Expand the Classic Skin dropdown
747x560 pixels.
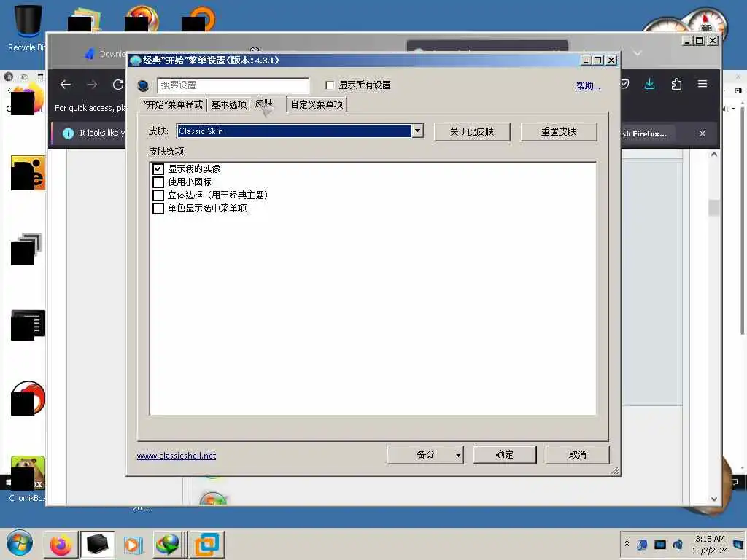click(417, 131)
